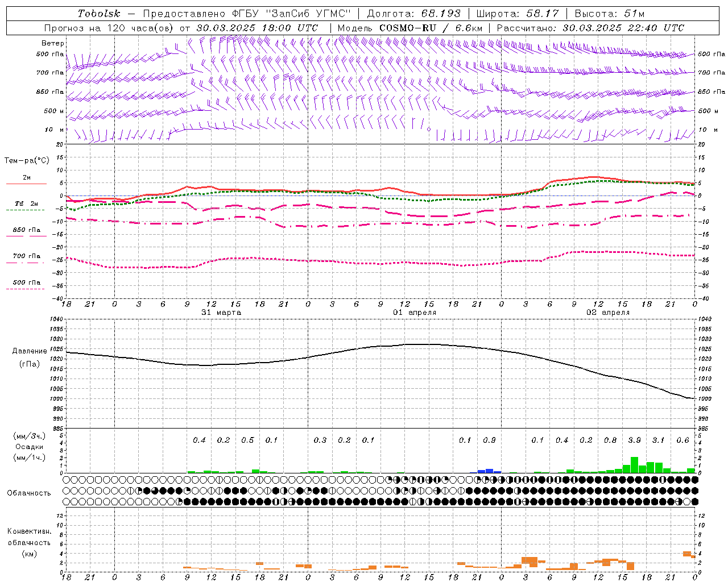This screenshot has height=582, width=728.
Task: Click the 'Высота: 51м' elevation text
Action: [610, 14]
